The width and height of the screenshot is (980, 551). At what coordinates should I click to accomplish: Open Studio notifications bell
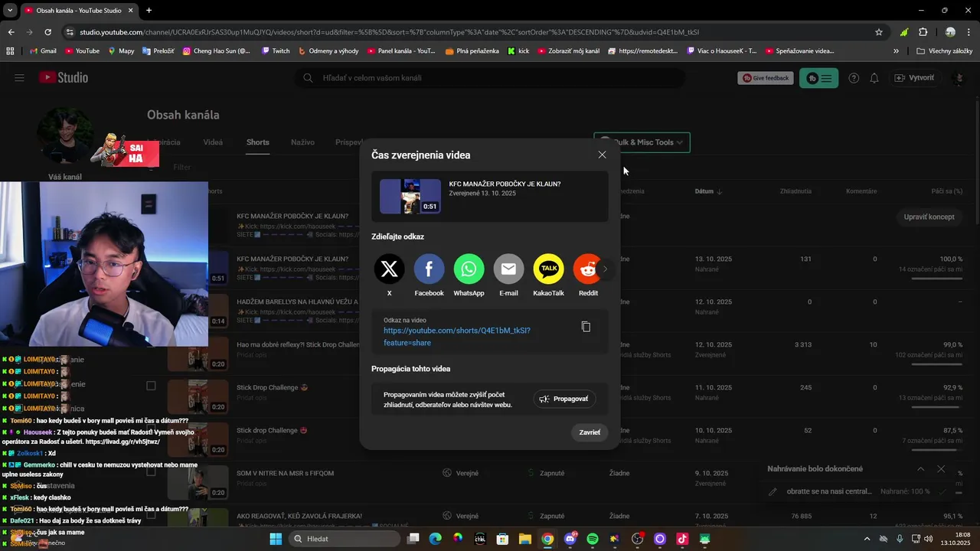874,78
